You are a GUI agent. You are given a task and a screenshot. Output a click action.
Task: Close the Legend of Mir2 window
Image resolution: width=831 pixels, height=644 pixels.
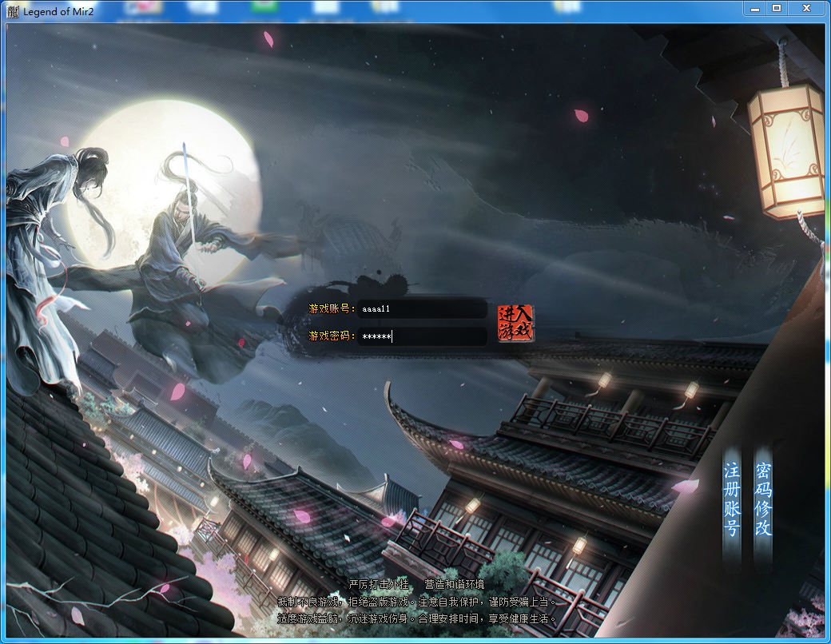806,8
